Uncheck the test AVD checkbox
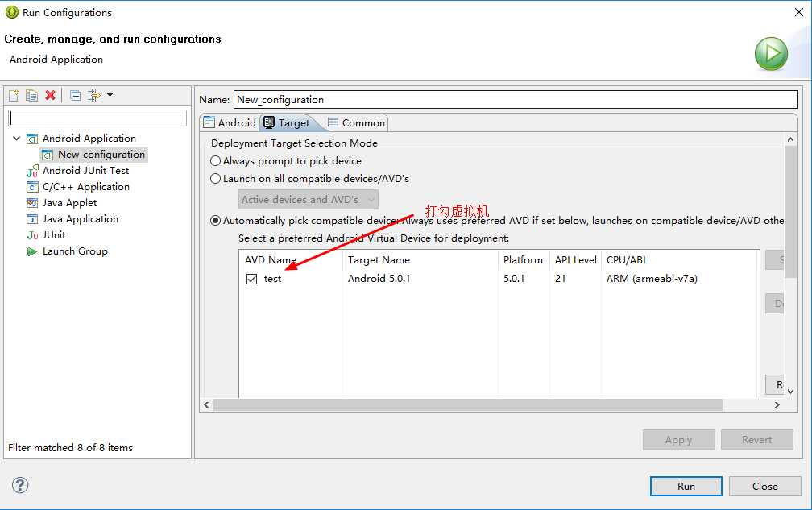This screenshot has width=812, height=510. 252,279
